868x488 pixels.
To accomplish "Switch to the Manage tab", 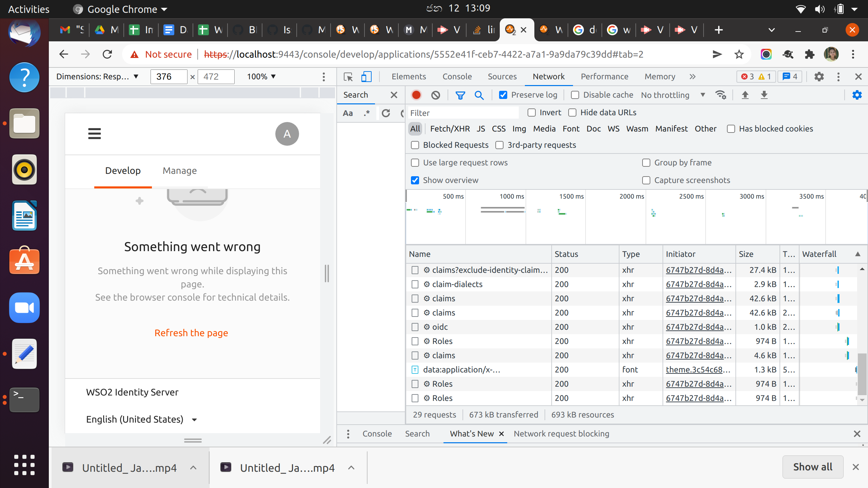I will (x=180, y=170).
